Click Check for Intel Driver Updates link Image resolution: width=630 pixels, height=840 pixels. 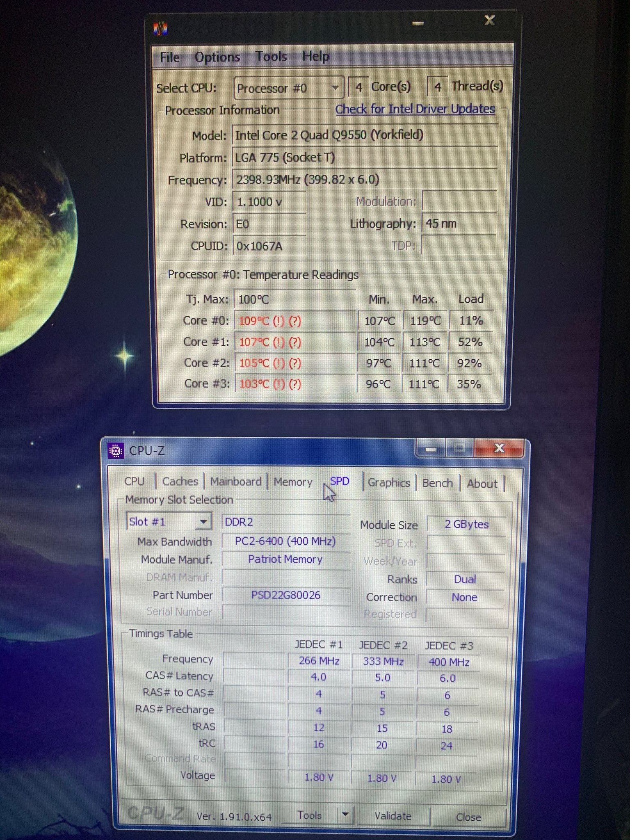415,109
